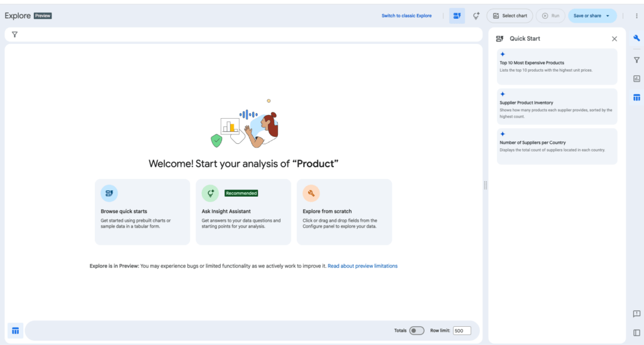Select the table icon in right sidebar
The image size is (644, 345).
tap(636, 97)
